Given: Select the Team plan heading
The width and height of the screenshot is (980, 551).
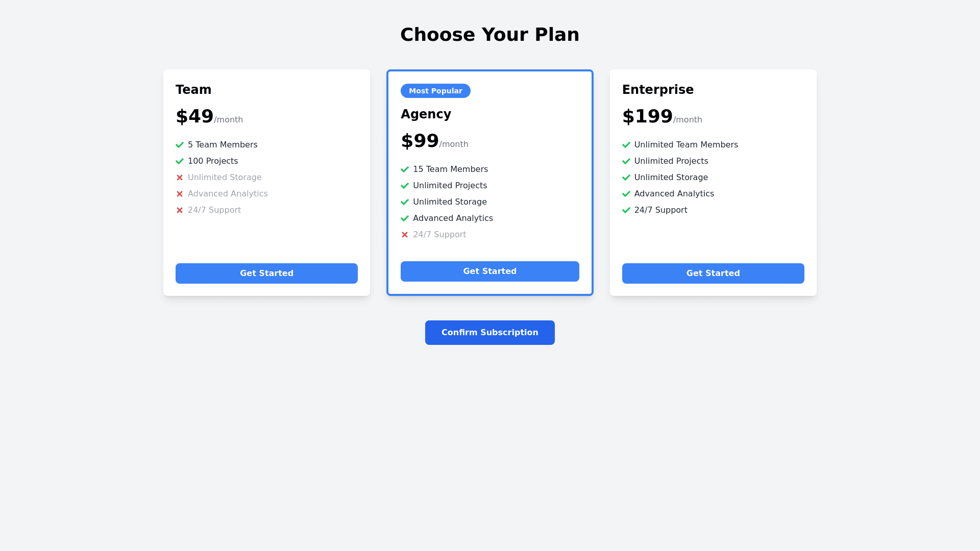Looking at the screenshot, I should pos(193,90).
